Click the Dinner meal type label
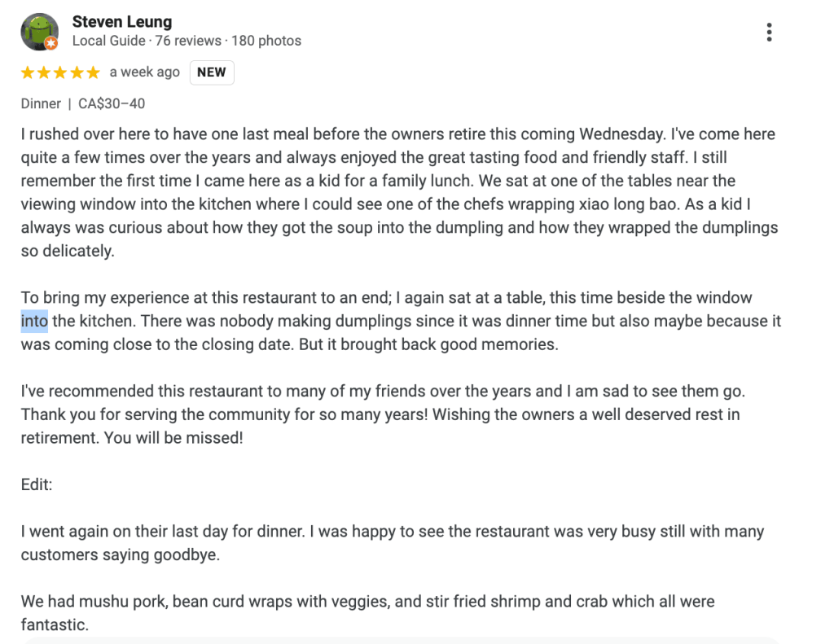 pos(41,103)
